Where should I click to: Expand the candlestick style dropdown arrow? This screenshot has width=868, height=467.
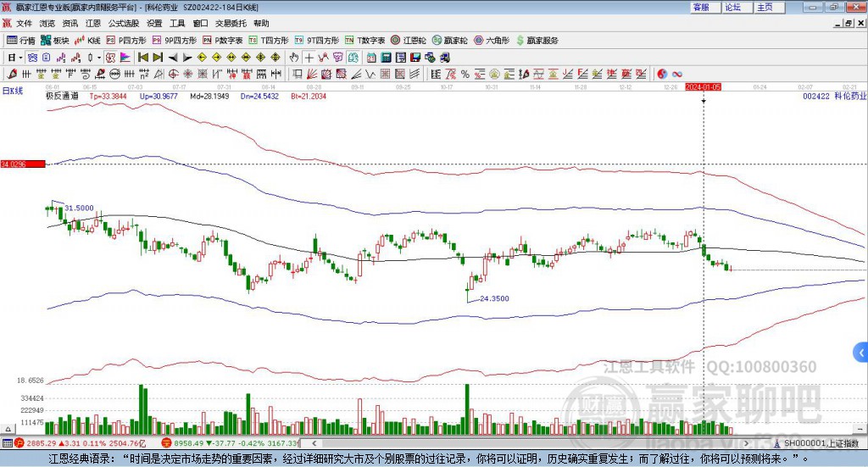pyautogui.click(x=99, y=58)
